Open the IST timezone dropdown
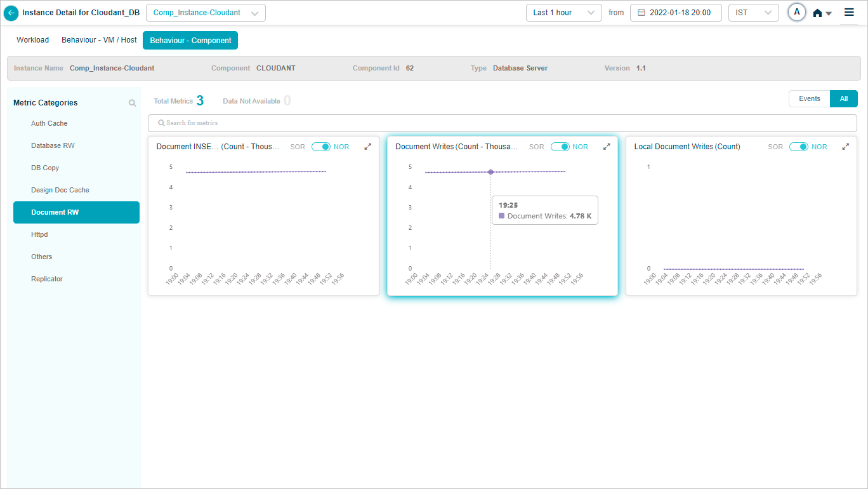The width and height of the screenshot is (868, 489). (753, 13)
